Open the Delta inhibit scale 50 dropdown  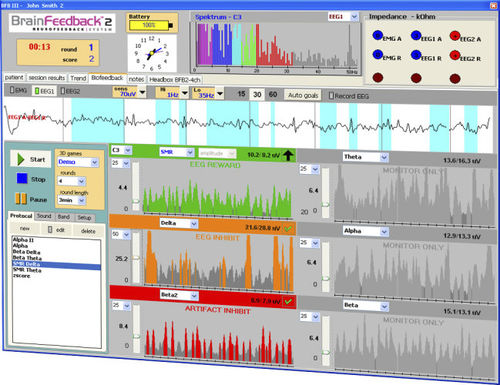[126, 235]
